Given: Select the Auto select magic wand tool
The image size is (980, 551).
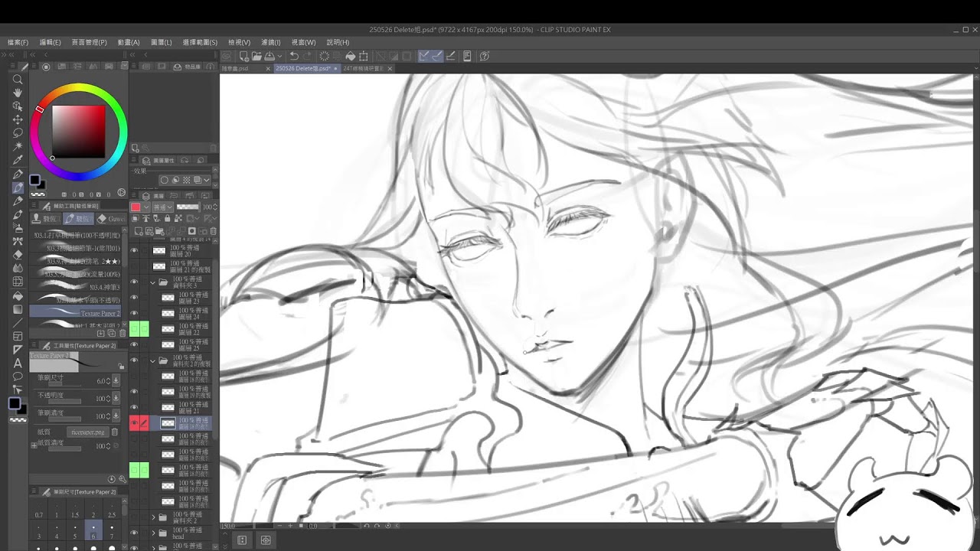Looking at the screenshot, I should click(18, 146).
